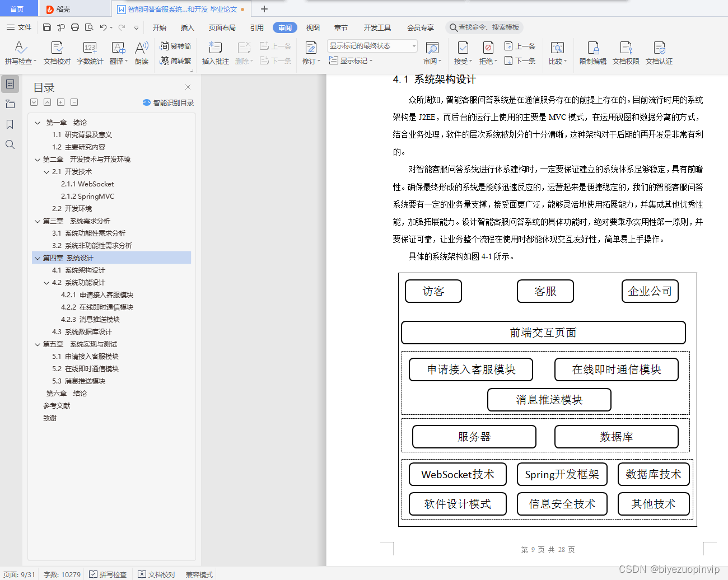The height and width of the screenshot is (580, 728).
Task: Toggle the 拼写检查 checkbox in status bar
Action: (x=92, y=574)
